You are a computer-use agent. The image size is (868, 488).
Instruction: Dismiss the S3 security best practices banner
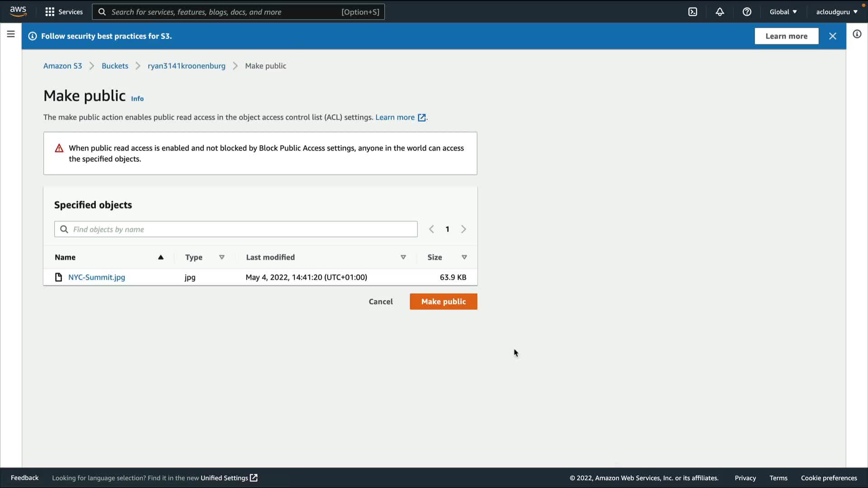coord(832,36)
